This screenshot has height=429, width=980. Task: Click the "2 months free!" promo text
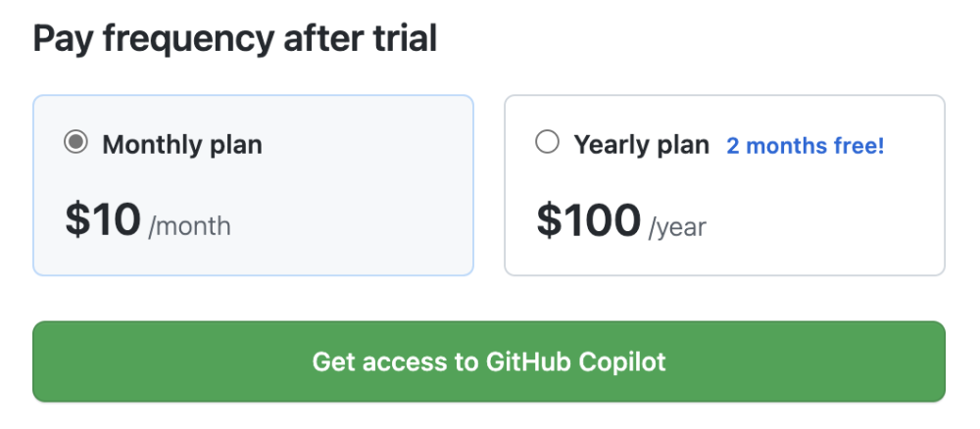coord(805,146)
